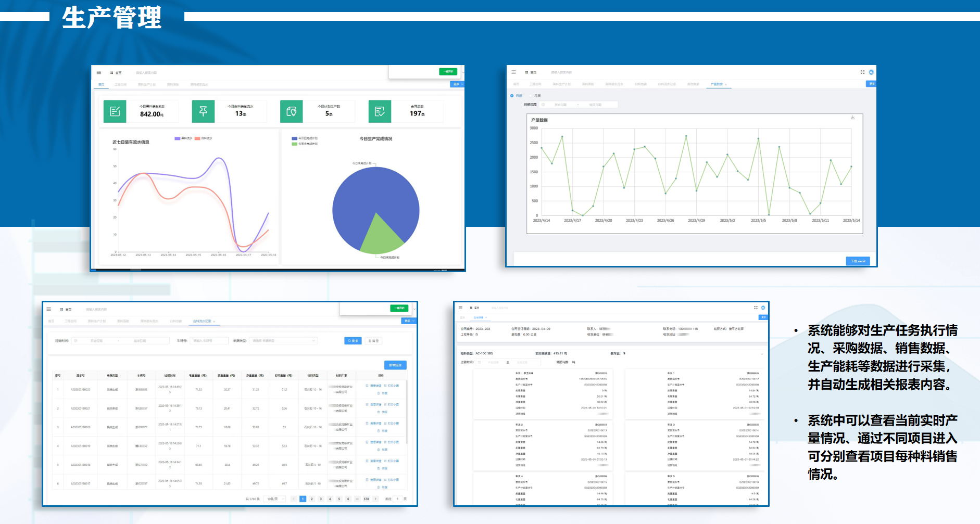Open hamburger menu in 产量数据 chart panel
Image resolution: width=980 pixels, height=524 pixels.
pos(514,72)
